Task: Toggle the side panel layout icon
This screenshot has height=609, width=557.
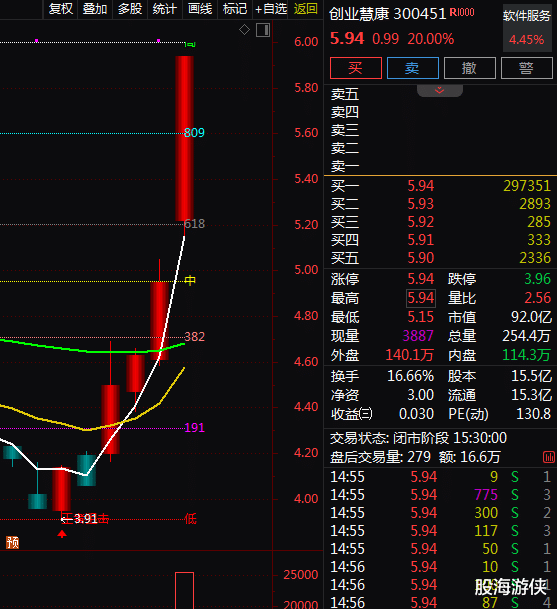Action: pos(263,30)
